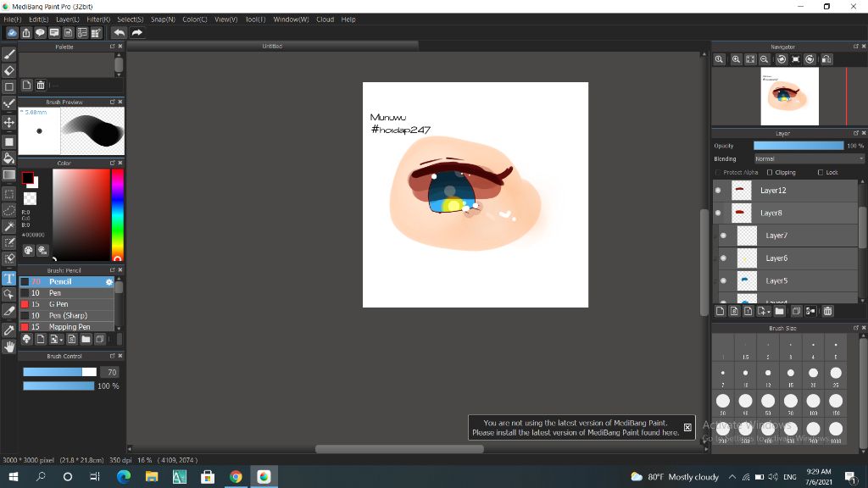Open add-brush dropdown arrow in Brush panel
Viewport: 868px width, 488px height.
(x=61, y=341)
